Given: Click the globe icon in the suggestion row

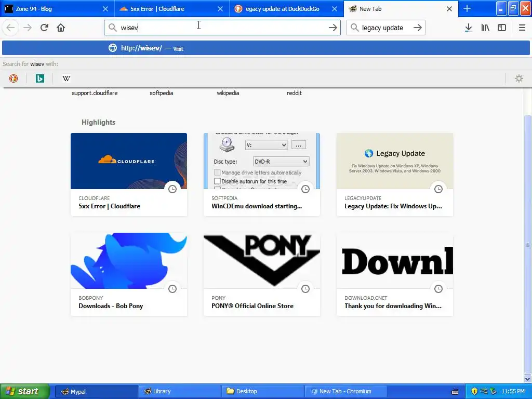Looking at the screenshot, I should coord(113,48).
